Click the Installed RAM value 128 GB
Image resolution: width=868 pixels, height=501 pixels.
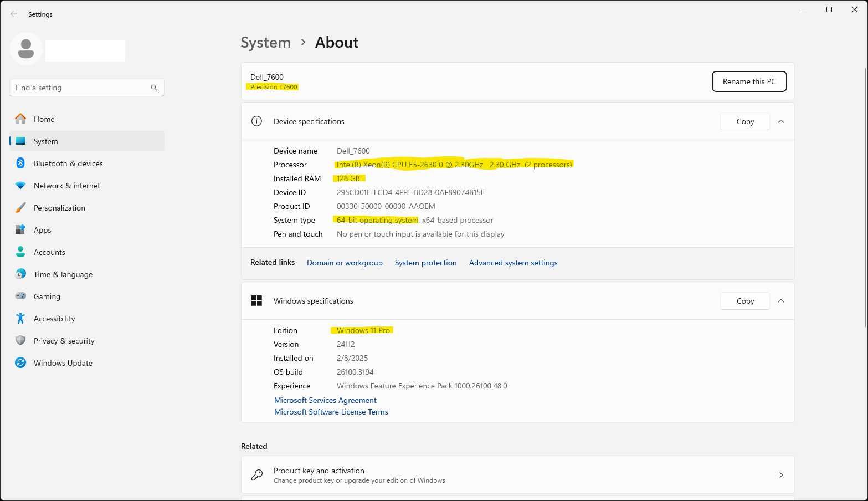[348, 178]
